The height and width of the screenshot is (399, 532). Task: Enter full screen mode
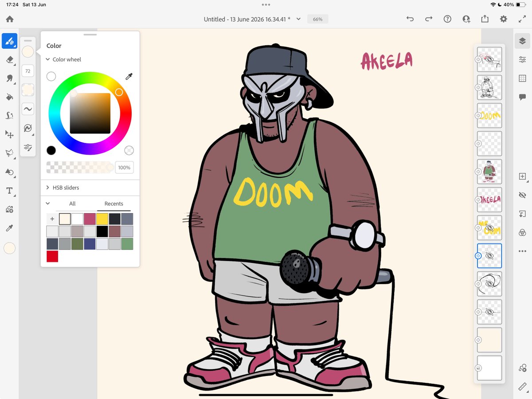coord(522,19)
